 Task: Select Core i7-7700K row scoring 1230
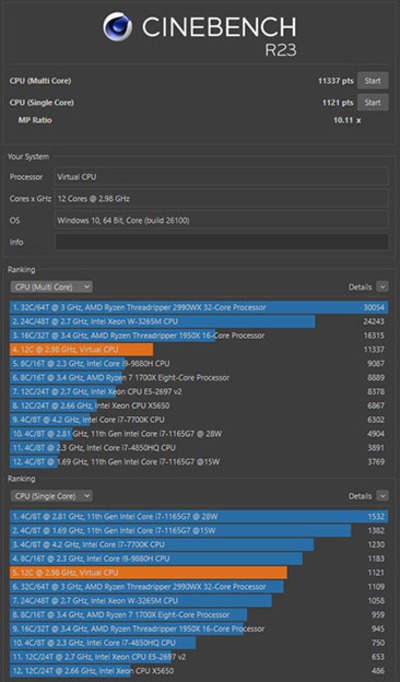[199, 545]
